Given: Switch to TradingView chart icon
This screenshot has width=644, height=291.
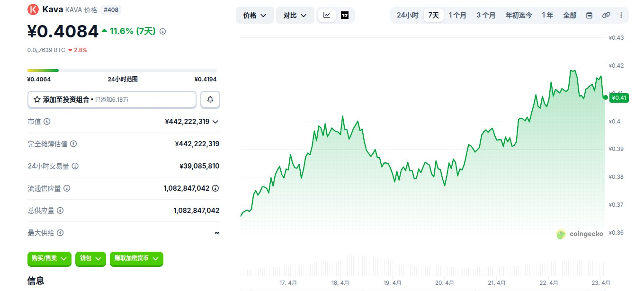Looking at the screenshot, I should (x=345, y=15).
